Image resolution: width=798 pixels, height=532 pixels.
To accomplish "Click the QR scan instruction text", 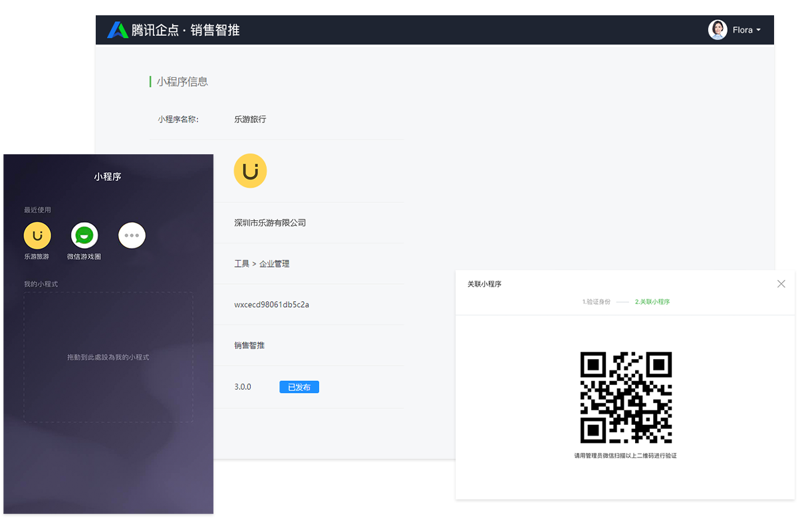I will click(x=626, y=456).
